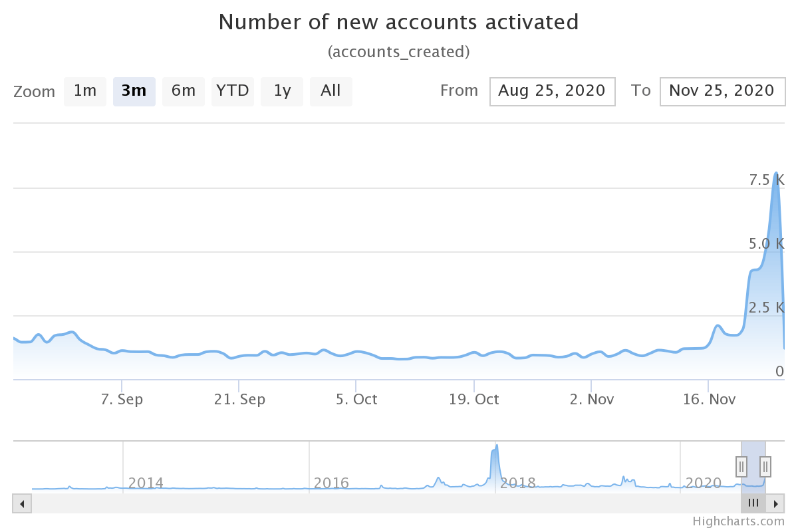798x532 pixels.
Task: Show All data range
Action: [x=331, y=92]
